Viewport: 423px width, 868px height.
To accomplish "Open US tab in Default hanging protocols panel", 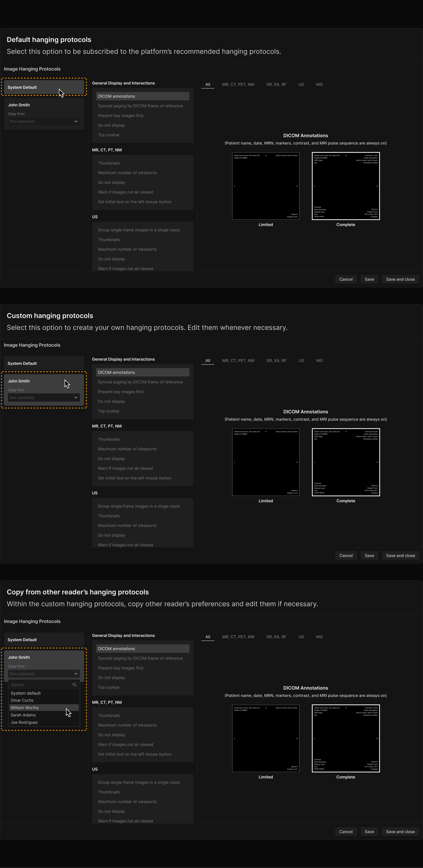I will [x=301, y=85].
